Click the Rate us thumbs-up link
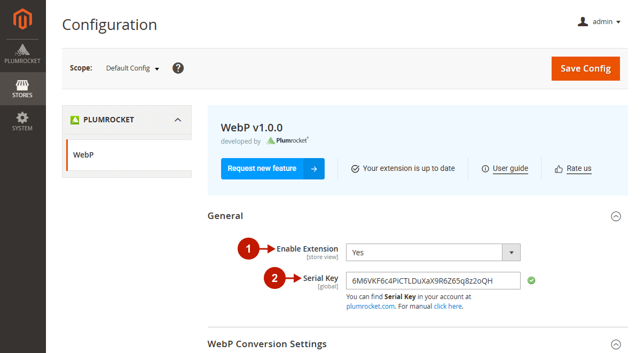The height and width of the screenshot is (353, 644). (x=574, y=169)
